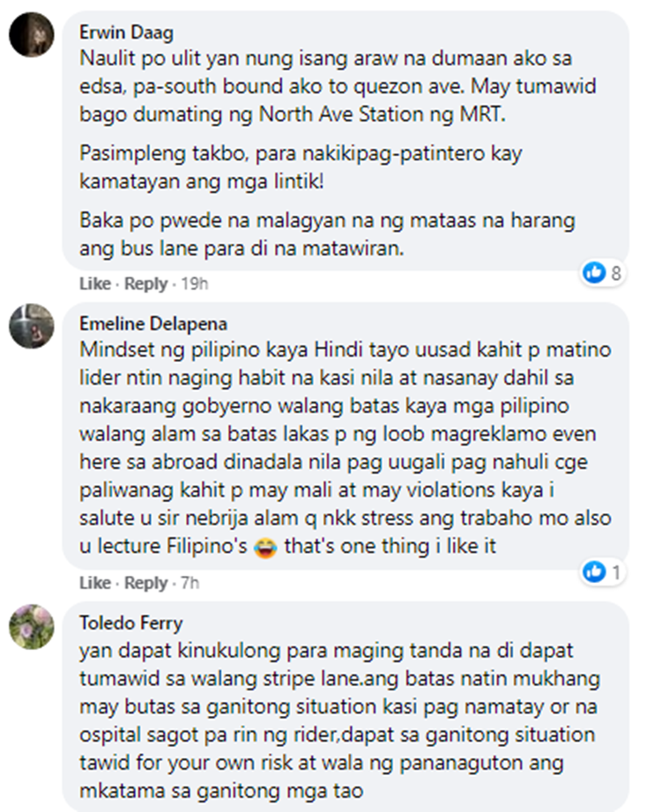Reply to Emeline Delapena's comment
Viewport: 661px width, 812px height.
(145, 583)
